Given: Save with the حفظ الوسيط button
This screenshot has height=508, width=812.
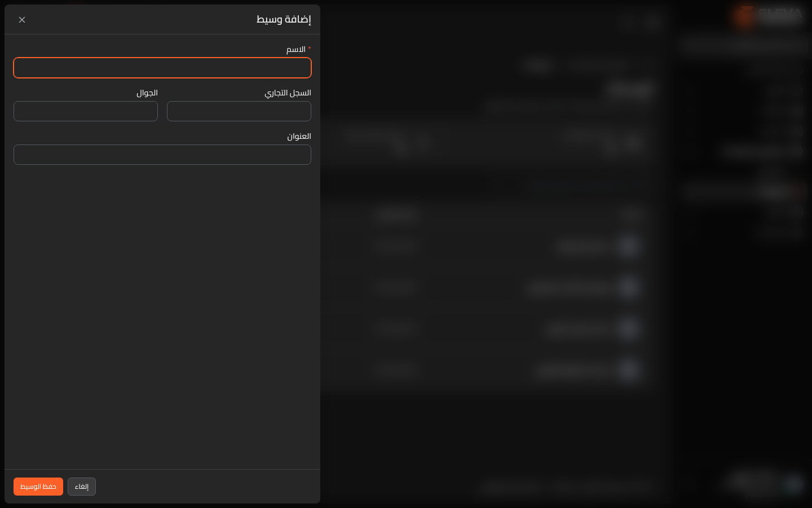Looking at the screenshot, I should click(38, 487).
